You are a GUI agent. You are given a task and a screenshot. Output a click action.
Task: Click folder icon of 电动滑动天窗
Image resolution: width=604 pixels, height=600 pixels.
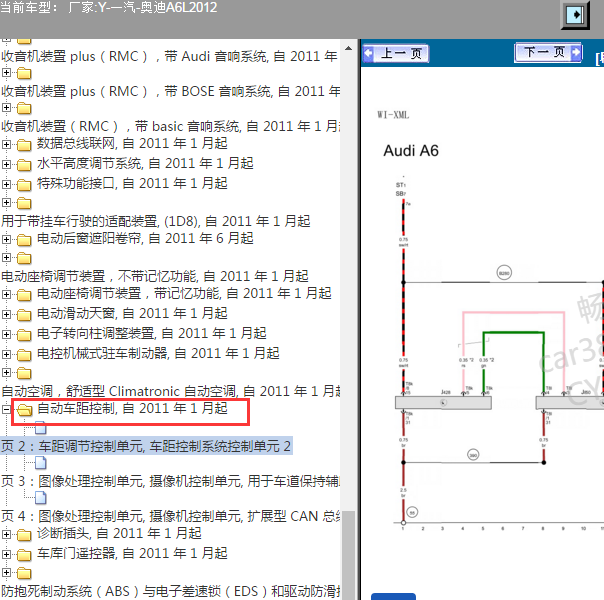pyautogui.click(x=24, y=315)
